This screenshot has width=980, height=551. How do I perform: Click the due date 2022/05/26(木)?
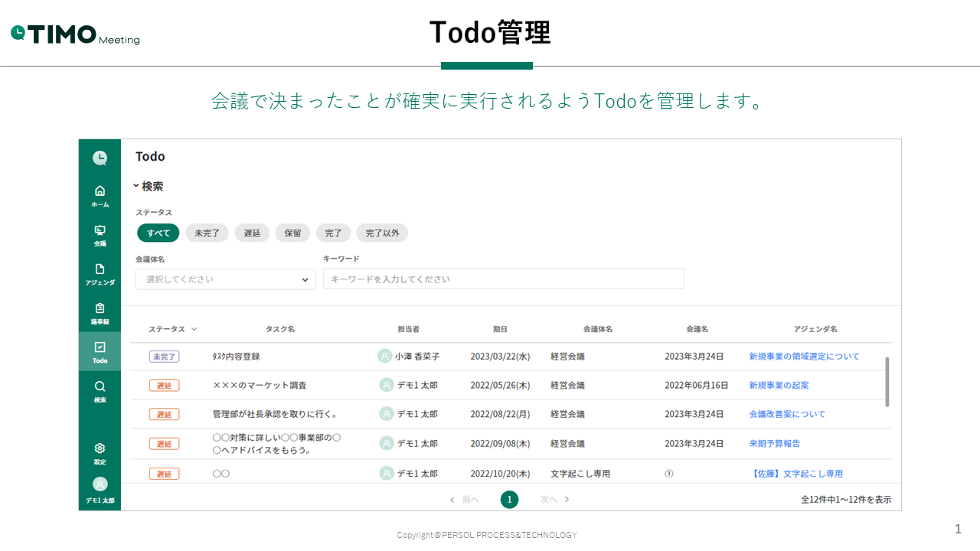click(500, 385)
